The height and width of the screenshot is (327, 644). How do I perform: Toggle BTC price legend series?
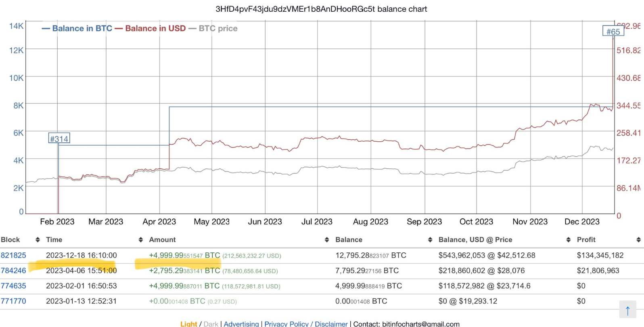coord(213,29)
